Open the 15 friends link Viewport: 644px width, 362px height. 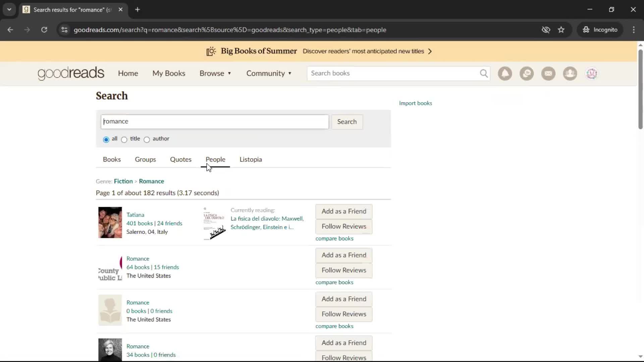166,267
